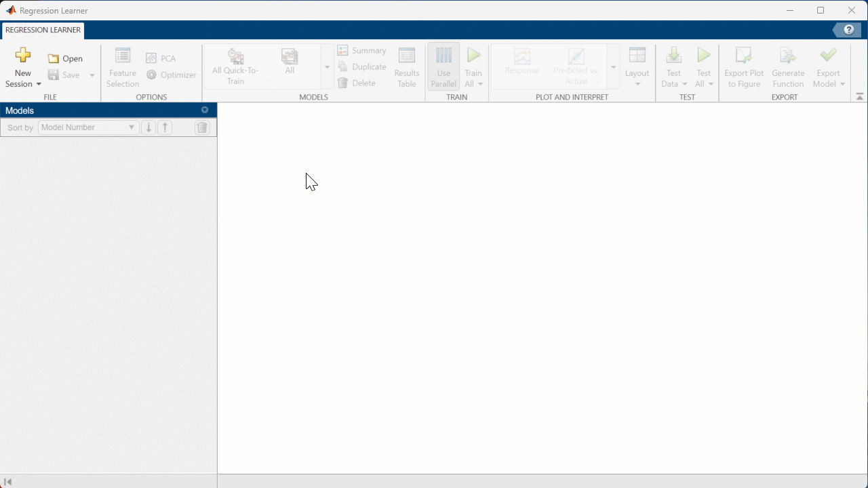Sort models in descending order arrow
Screen dimensions: 868x488
(x=149, y=127)
